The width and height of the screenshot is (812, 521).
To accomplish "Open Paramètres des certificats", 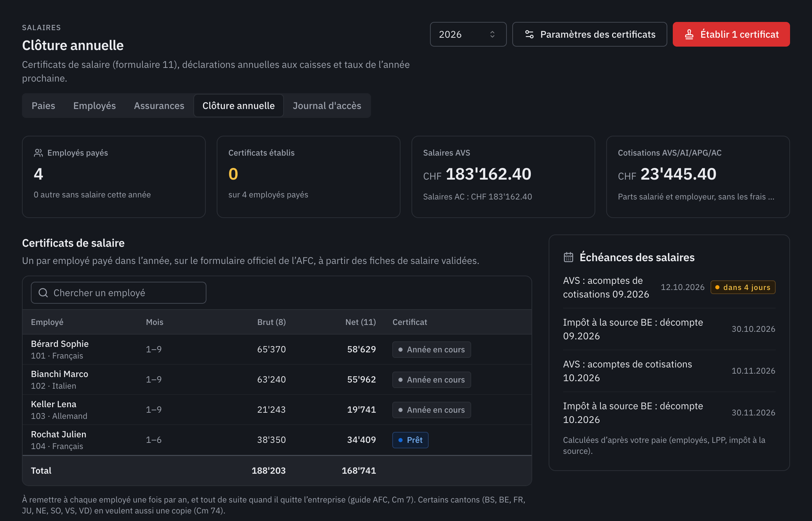I will (589, 34).
